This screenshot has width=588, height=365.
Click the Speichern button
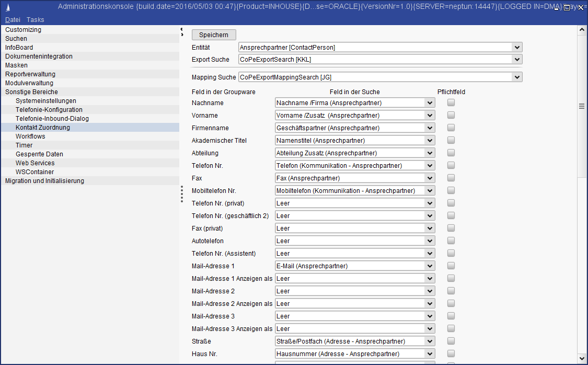pyautogui.click(x=214, y=35)
